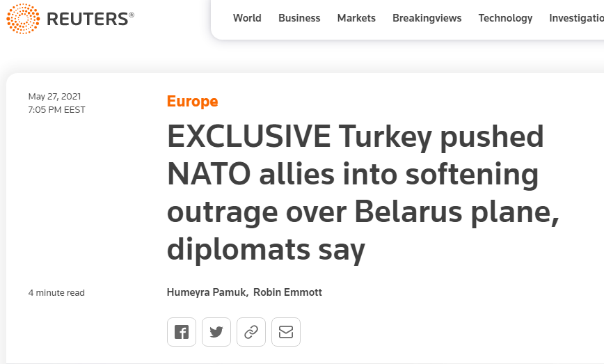604x364 pixels.
Task: Click the Reuters logo icon
Action: [x=22, y=19]
